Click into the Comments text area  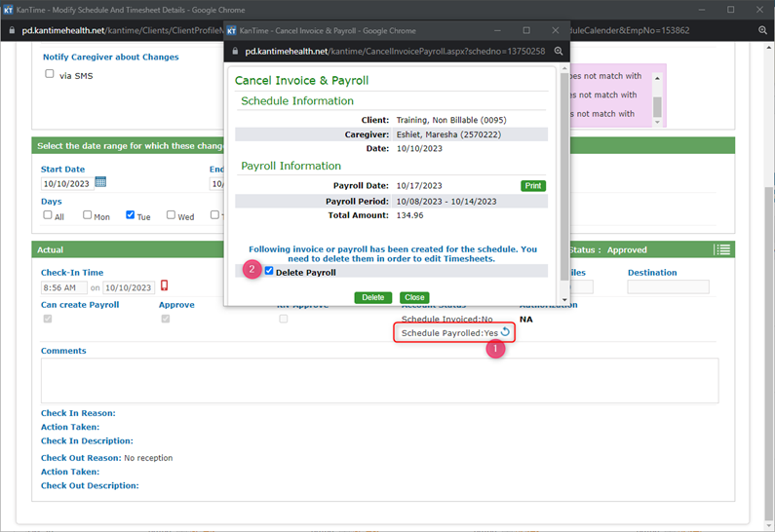[x=379, y=380]
